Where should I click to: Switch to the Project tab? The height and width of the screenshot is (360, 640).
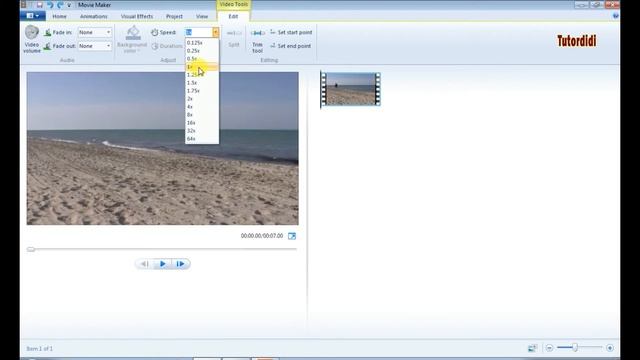click(x=174, y=16)
